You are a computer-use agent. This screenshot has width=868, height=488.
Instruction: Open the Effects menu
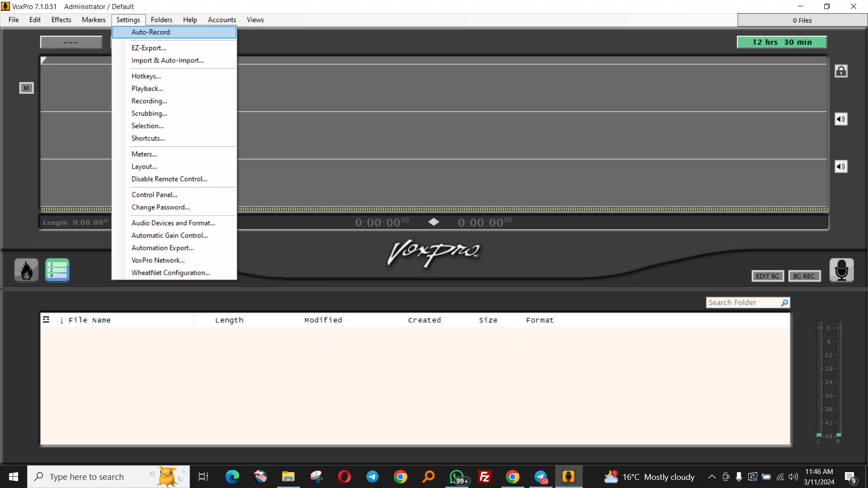61,20
